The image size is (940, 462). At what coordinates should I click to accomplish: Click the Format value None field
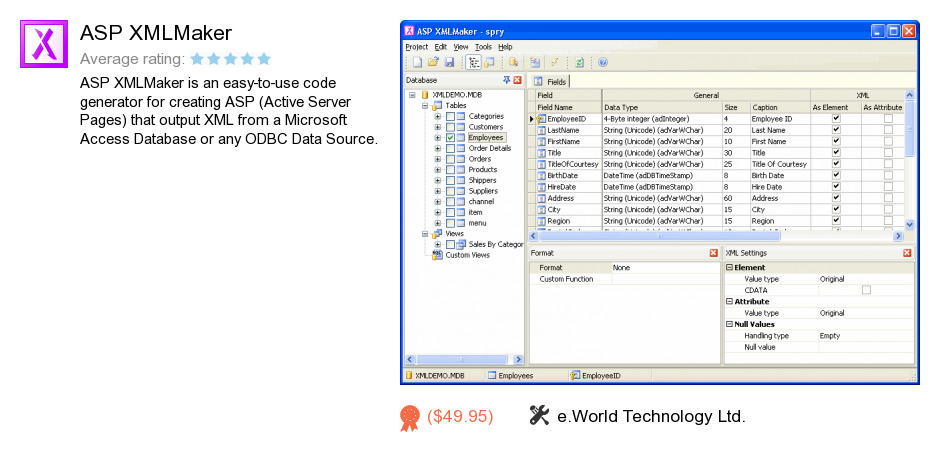665,268
